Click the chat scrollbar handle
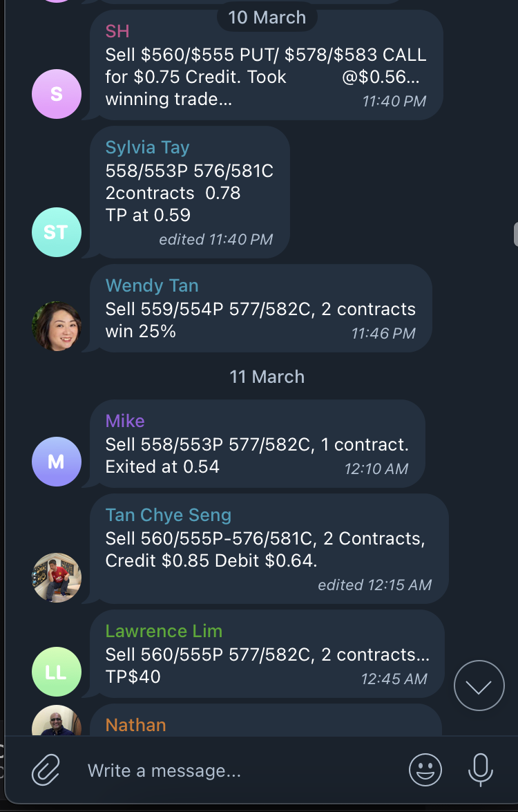 [x=515, y=234]
